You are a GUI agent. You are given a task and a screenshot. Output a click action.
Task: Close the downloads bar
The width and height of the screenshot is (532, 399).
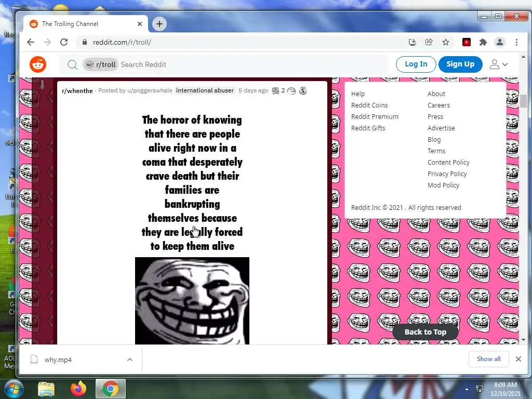point(518,359)
